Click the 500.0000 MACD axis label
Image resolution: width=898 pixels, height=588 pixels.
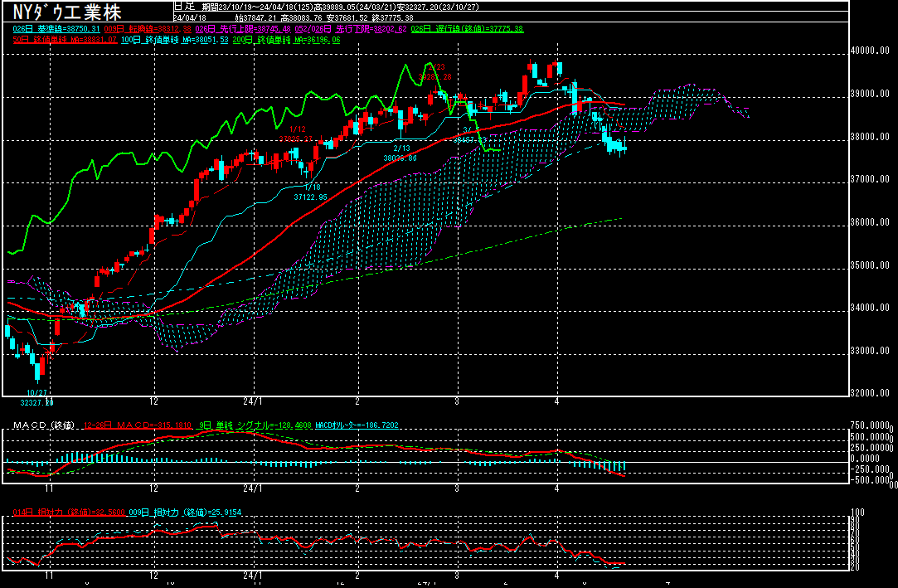pos(869,437)
